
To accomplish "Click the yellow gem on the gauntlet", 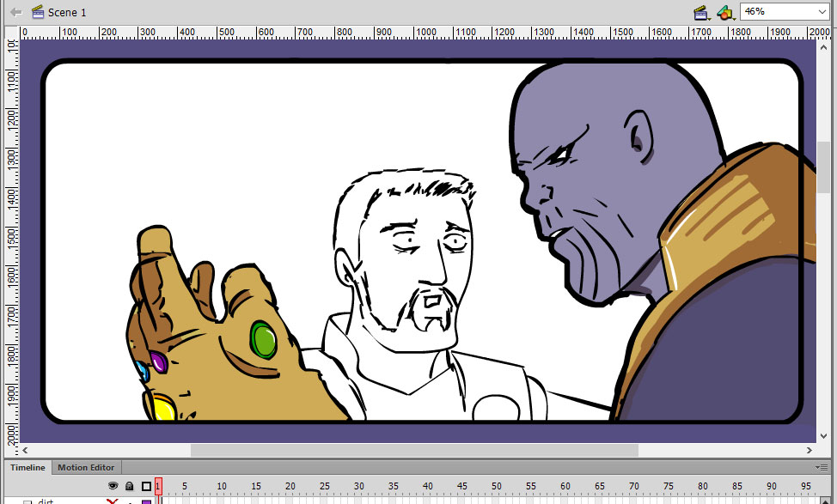I will point(163,409).
